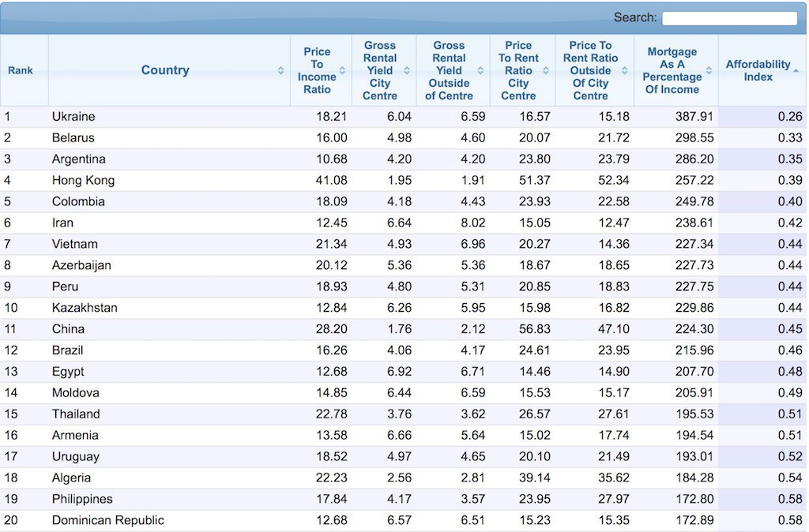Click Egypt's city centre yield 6.92
The height and width of the screenshot is (532, 809).
coord(399,372)
